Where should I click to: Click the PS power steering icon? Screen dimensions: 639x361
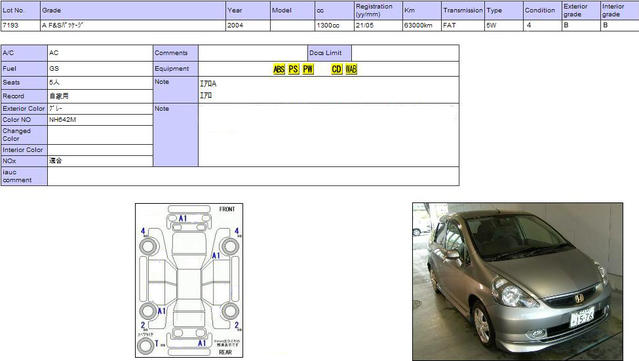pyautogui.click(x=293, y=69)
